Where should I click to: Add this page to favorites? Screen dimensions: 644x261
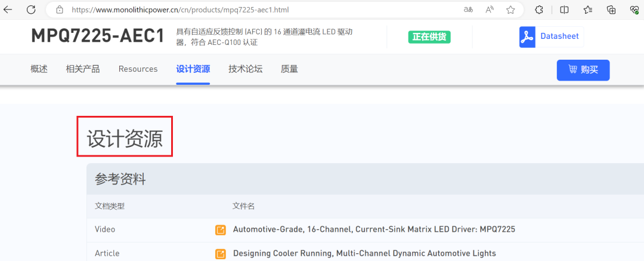pyautogui.click(x=510, y=10)
